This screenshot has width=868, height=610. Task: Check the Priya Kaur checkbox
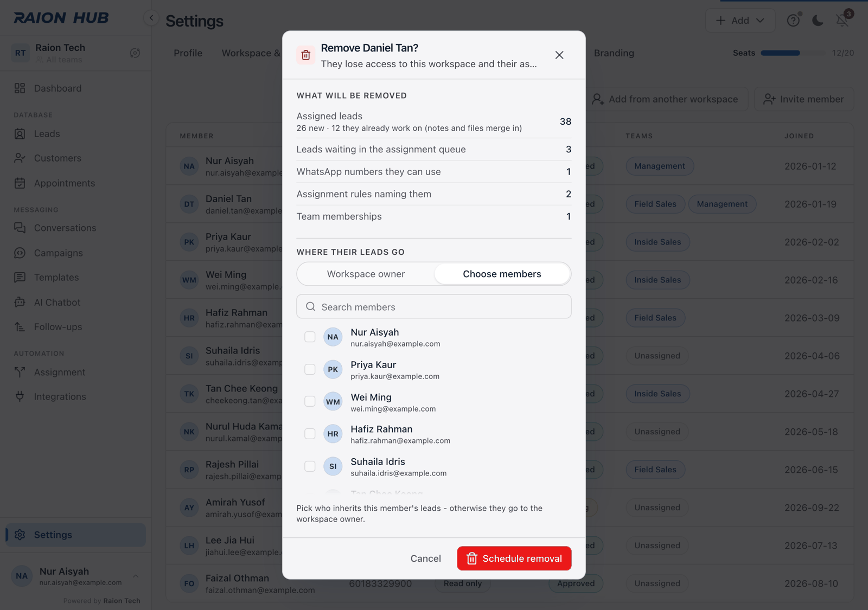310,369
